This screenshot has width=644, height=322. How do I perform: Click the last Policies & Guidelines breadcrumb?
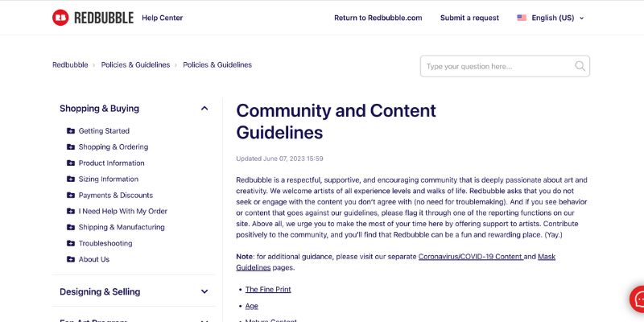(x=217, y=65)
